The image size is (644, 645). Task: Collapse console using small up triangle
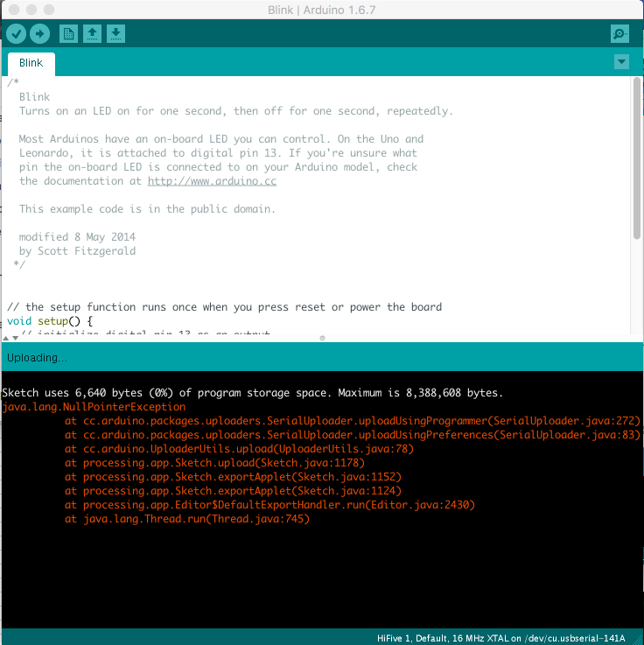coord(6,338)
